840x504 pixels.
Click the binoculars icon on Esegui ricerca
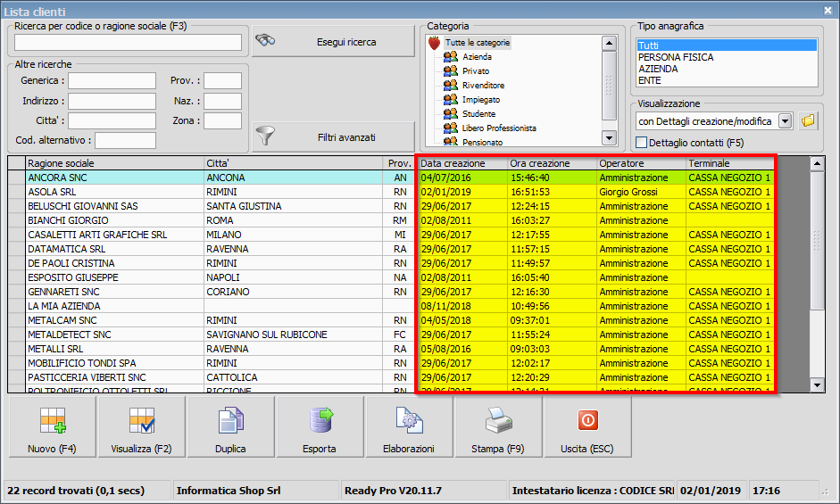click(265, 40)
